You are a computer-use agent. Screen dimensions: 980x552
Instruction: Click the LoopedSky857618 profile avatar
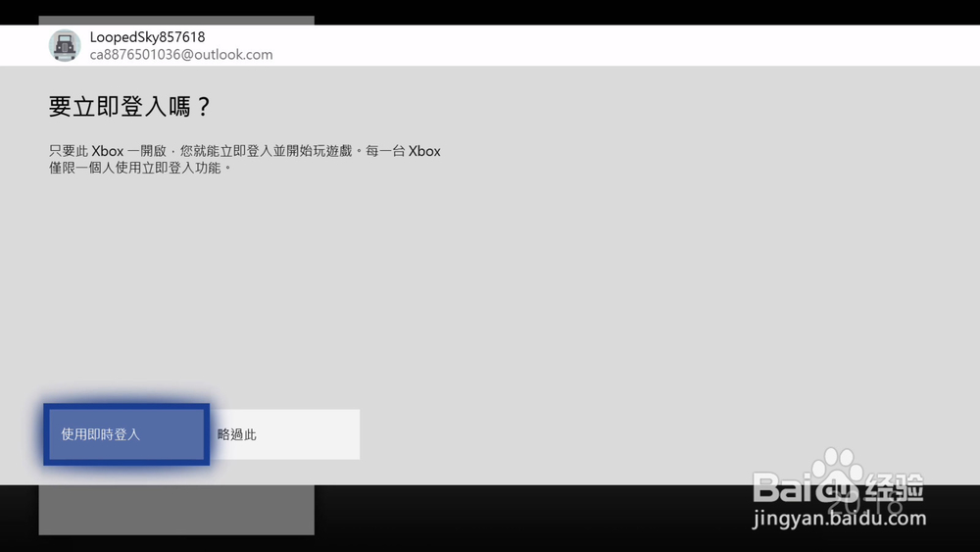click(x=65, y=46)
